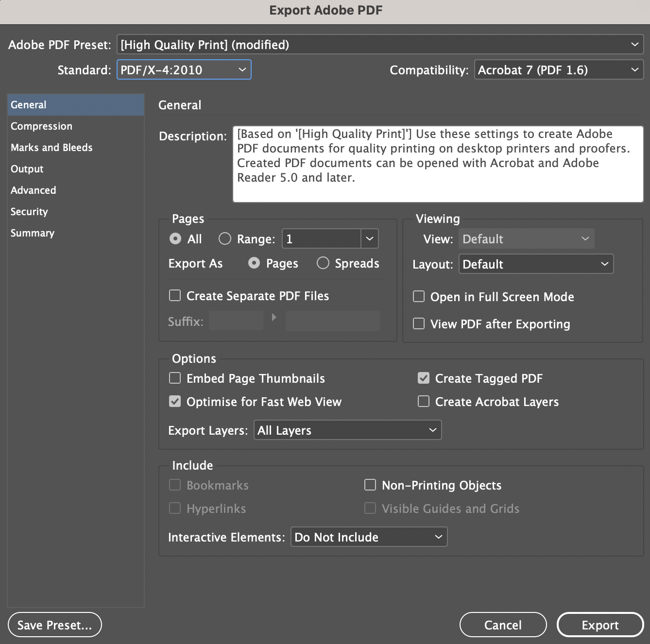
Task: View the Summary panel
Action: pos(32,233)
